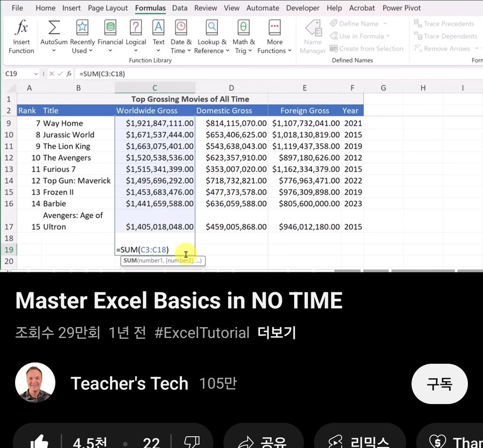The image size is (483, 448).
Task: Click the subscribe (구독) button
Action: tap(440, 384)
